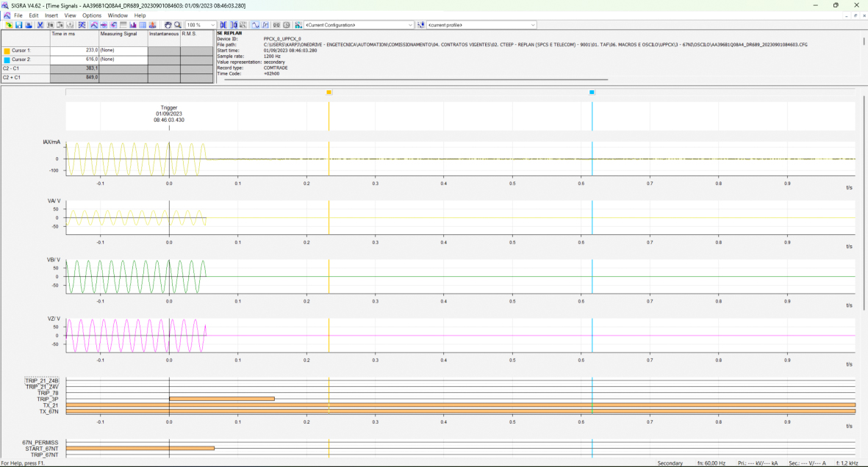
Task: Click Cursor 1 Measuring Signal cell
Action: tap(123, 50)
